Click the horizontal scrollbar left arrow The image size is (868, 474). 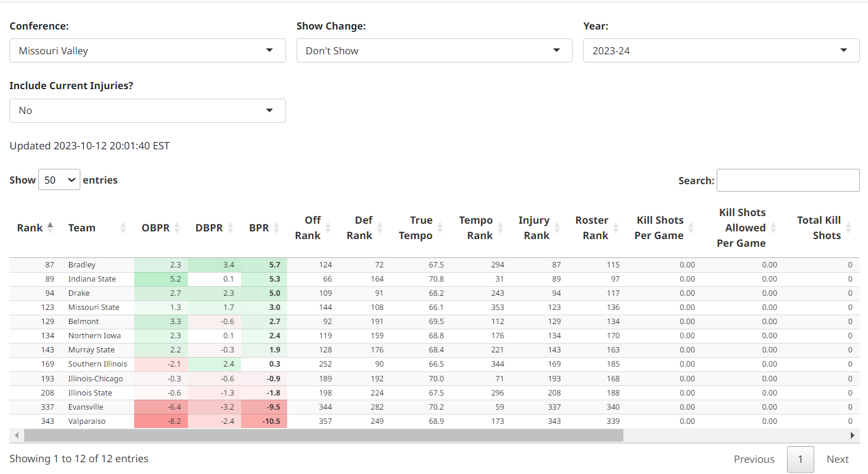click(x=17, y=436)
